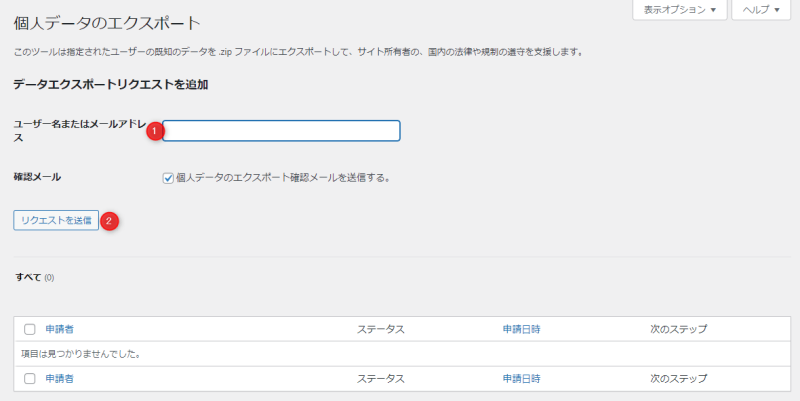The image size is (800, 401).
Task: Sort by 申請者 in the table footer
Action: click(59, 379)
